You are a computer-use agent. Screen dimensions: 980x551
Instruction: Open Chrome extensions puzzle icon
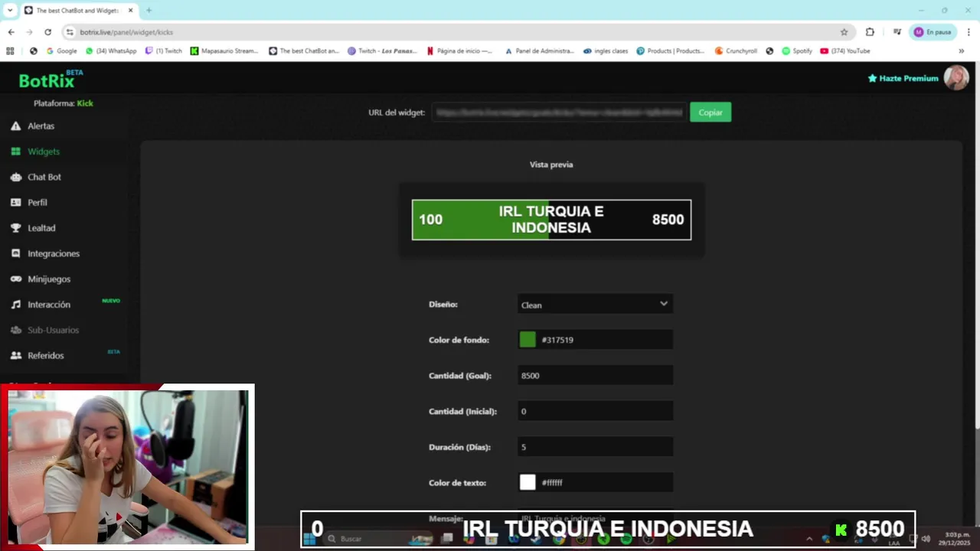(870, 32)
